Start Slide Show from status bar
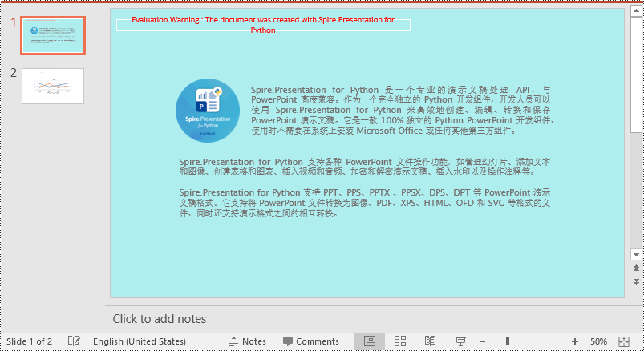The image size is (644, 351). coord(460,341)
